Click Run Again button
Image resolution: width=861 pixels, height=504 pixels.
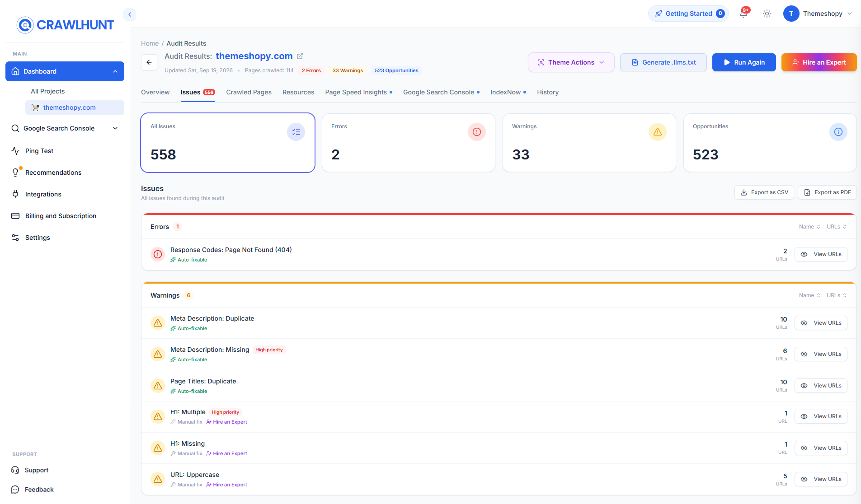(x=744, y=62)
